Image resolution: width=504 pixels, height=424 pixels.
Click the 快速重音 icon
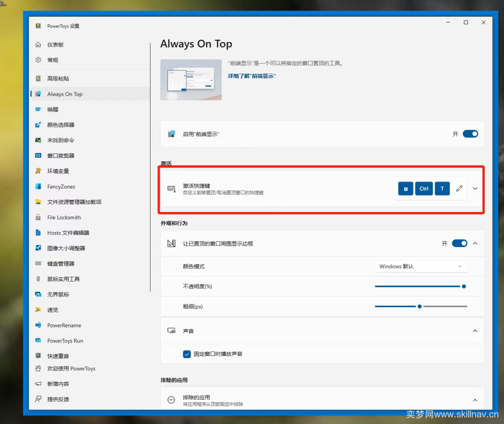[x=38, y=356]
